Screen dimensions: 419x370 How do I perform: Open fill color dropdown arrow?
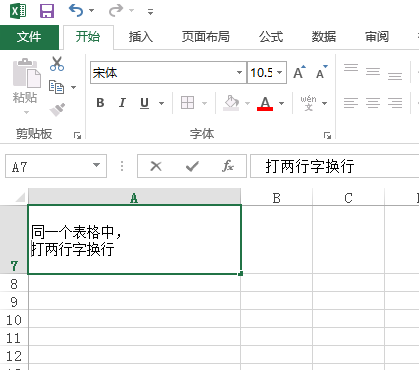[247, 103]
